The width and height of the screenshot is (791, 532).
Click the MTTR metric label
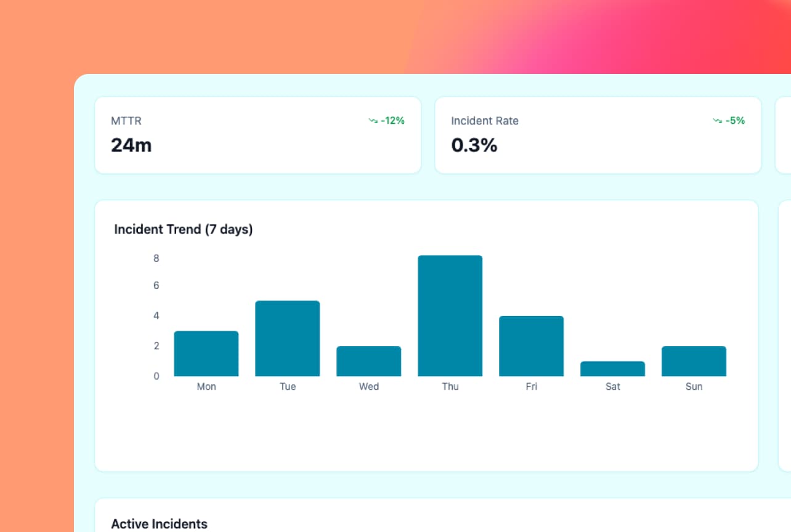126,121
